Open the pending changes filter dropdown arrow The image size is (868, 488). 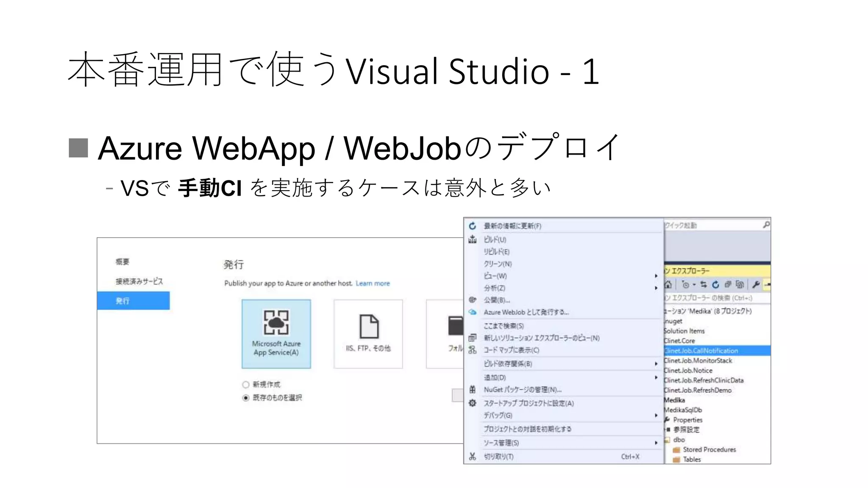click(x=694, y=285)
